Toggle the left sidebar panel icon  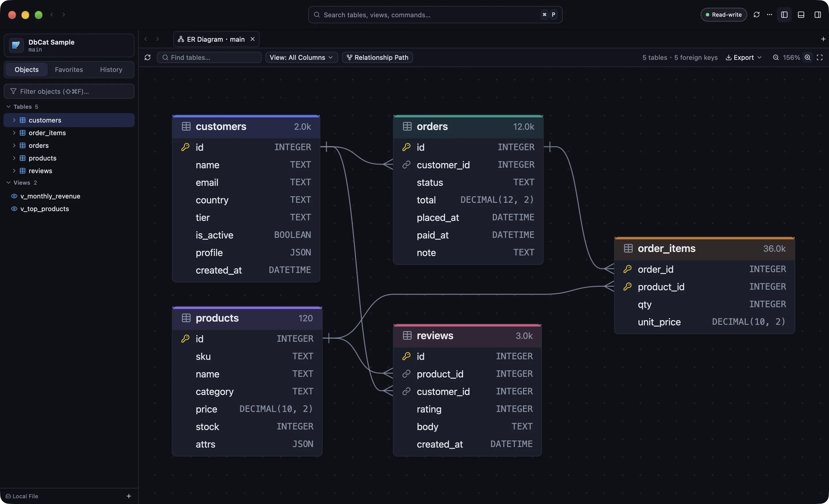coord(784,14)
